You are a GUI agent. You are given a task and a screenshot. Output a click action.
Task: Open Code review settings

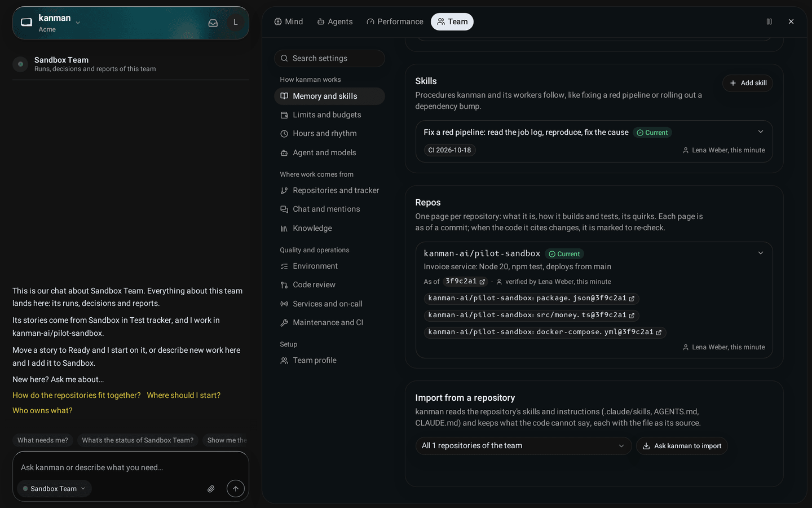pyautogui.click(x=329, y=284)
